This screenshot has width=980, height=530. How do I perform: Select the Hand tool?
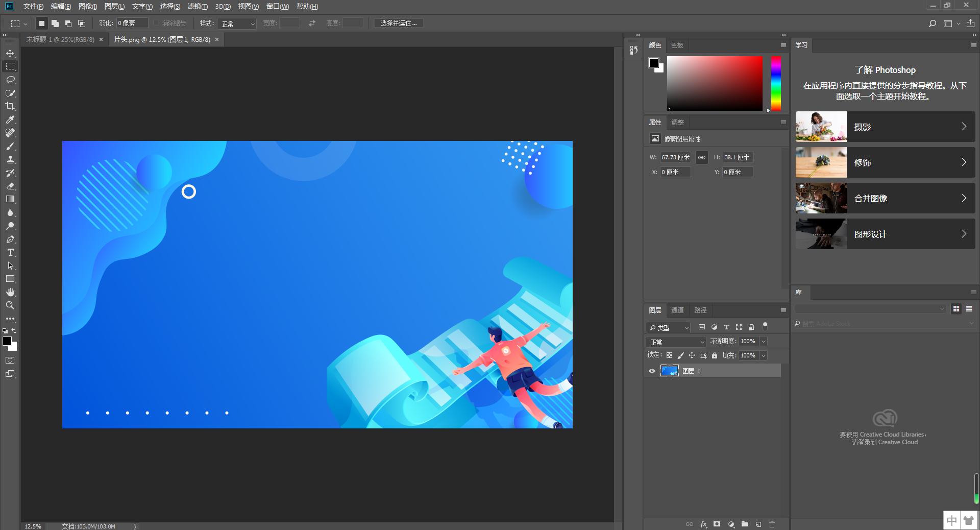[10, 292]
